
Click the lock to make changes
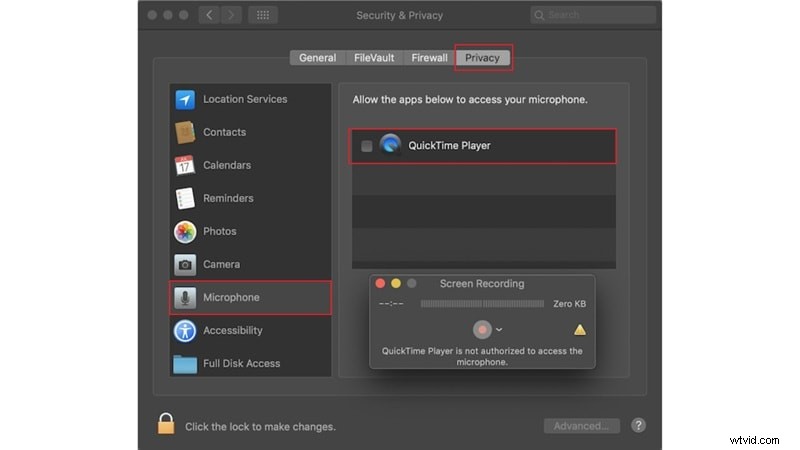click(166, 425)
